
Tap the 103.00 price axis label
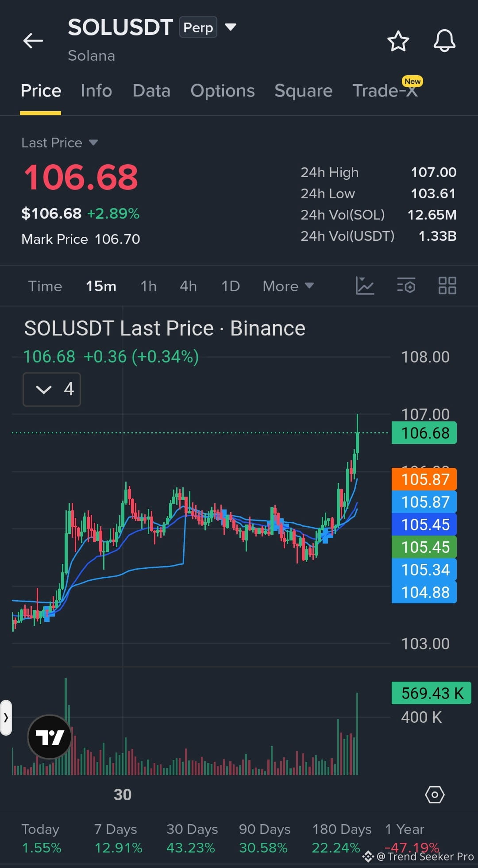(425, 644)
